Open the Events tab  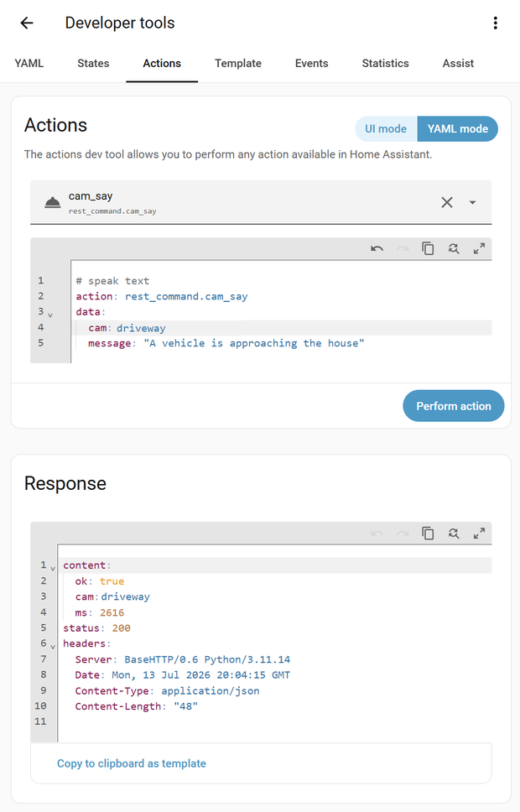point(312,63)
